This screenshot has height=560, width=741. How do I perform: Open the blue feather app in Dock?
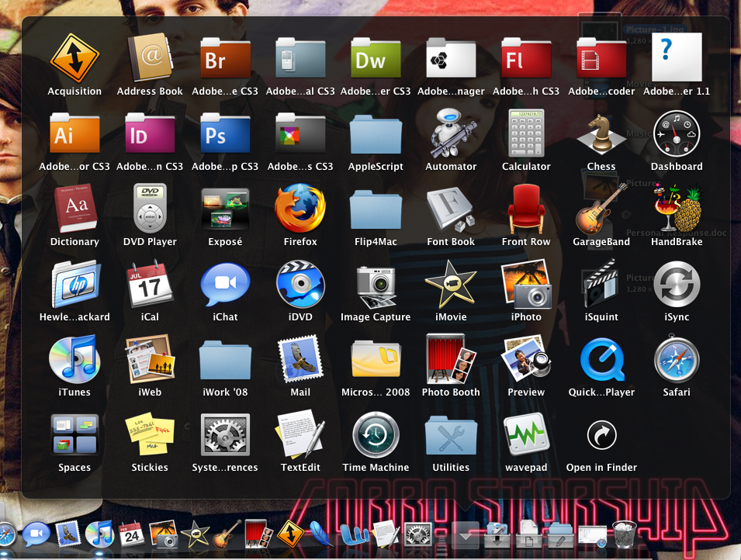click(321, 534)
